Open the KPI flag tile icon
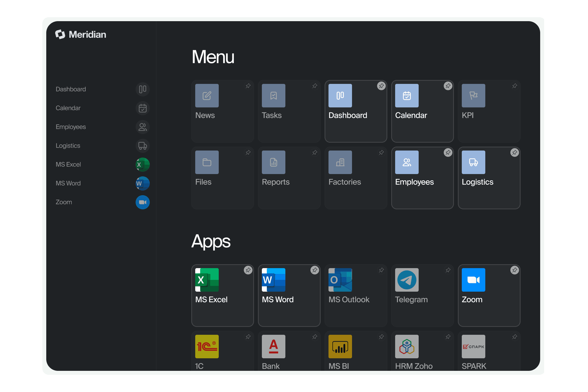The height and width of the screenshot is (392, 588). point(474,96)
